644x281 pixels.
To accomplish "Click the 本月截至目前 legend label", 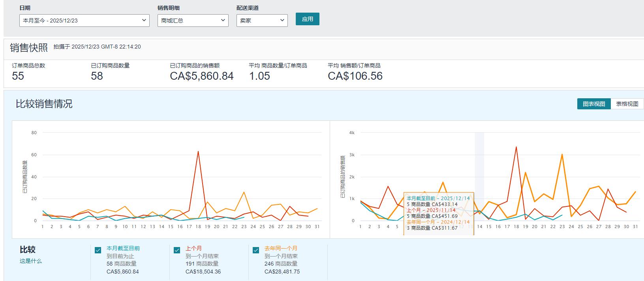I will 123,248.
